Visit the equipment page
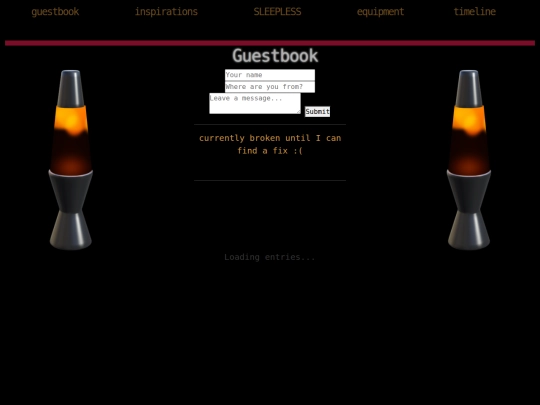This screenshot has height=405, width=540. click(380, 12)
